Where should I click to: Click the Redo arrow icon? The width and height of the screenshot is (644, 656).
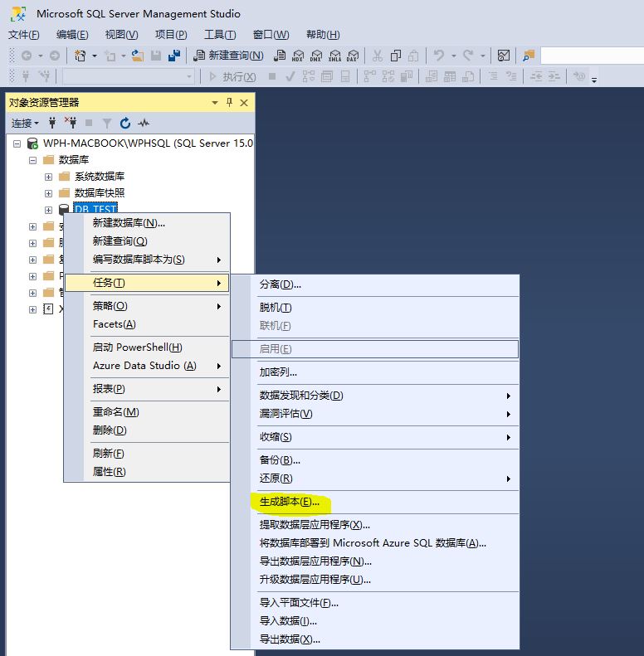click(468, 56)
